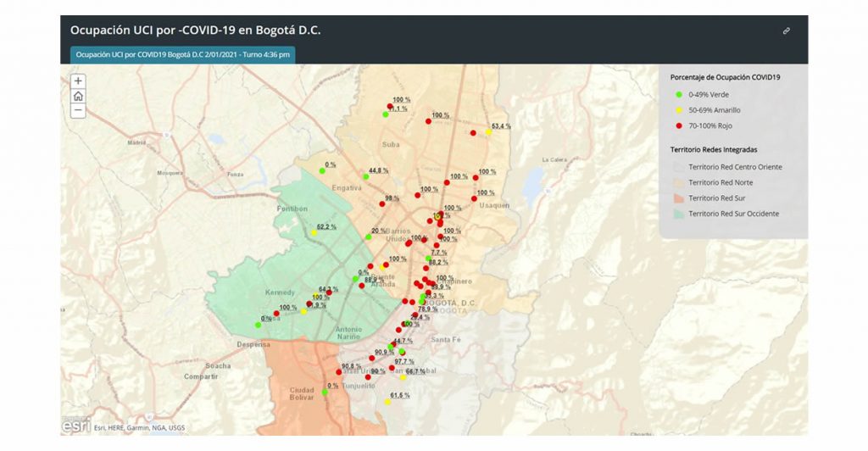Click the 70-100% Rojo legend swatch
868x451 pixels.
[679, 125]
